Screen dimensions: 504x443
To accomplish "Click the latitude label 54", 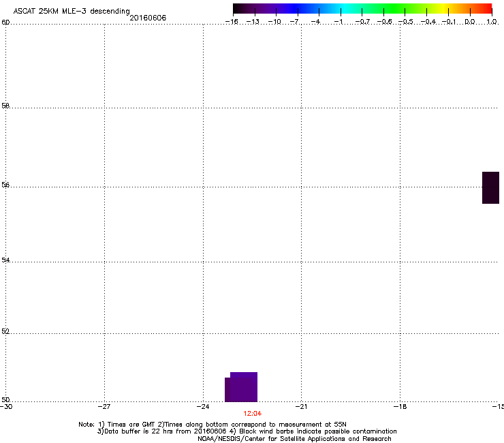I will (x=5, y=260).
